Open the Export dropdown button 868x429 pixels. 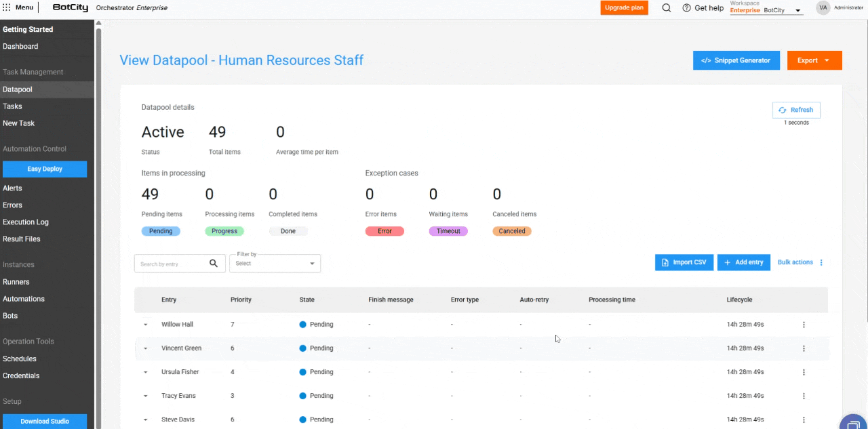[x=814, y=60]
